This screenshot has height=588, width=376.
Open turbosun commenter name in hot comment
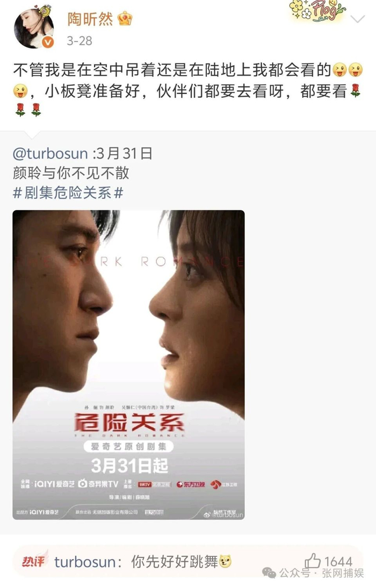[85, 562]
